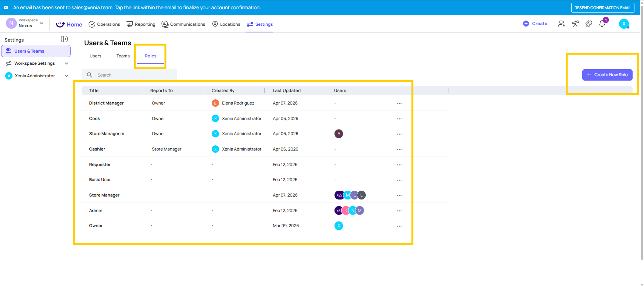Expand Workspace Settings in sidebar
The width and height of the screenshot is (644, 286).
(67, 63)
